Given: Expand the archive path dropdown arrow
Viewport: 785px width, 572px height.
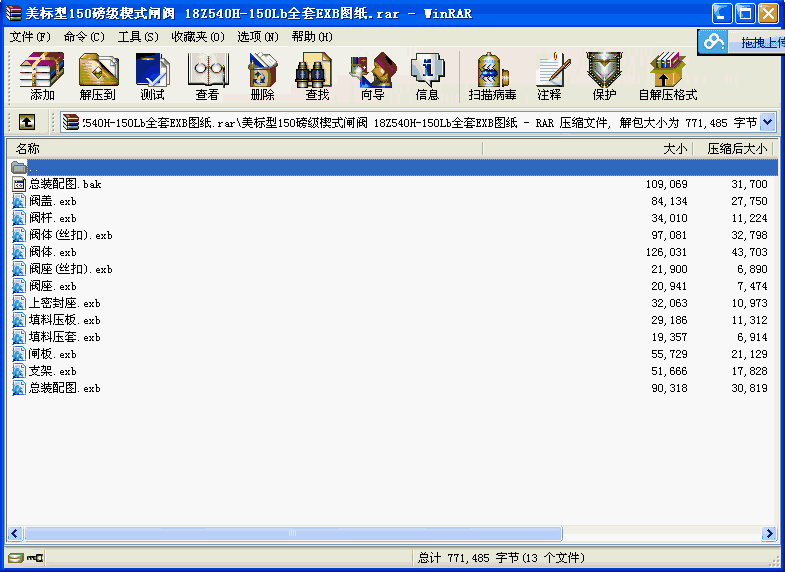Looking at the screenshot, I should click(x=767, y=122).
